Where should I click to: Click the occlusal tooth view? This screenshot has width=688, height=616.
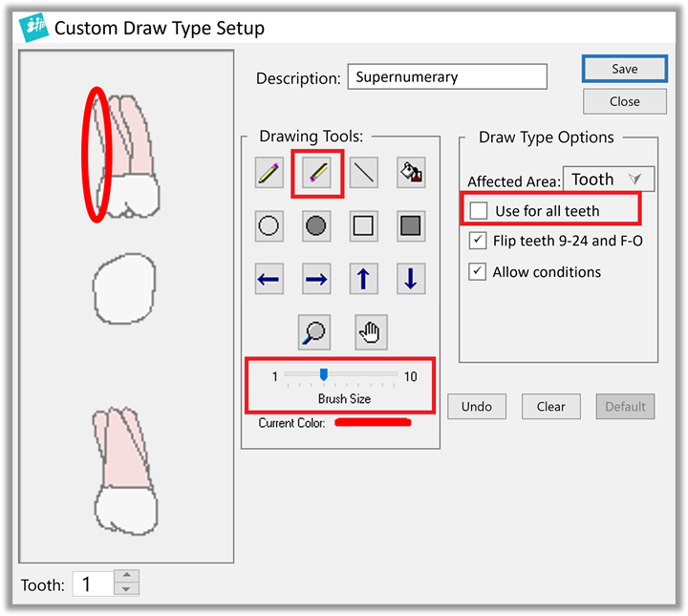tap(124, 288)
